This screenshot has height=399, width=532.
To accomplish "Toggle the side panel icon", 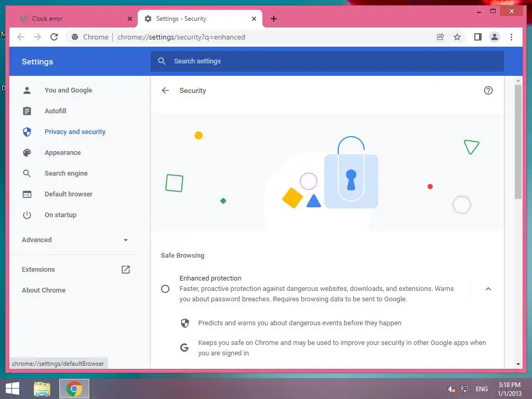I will pos(478,37).
